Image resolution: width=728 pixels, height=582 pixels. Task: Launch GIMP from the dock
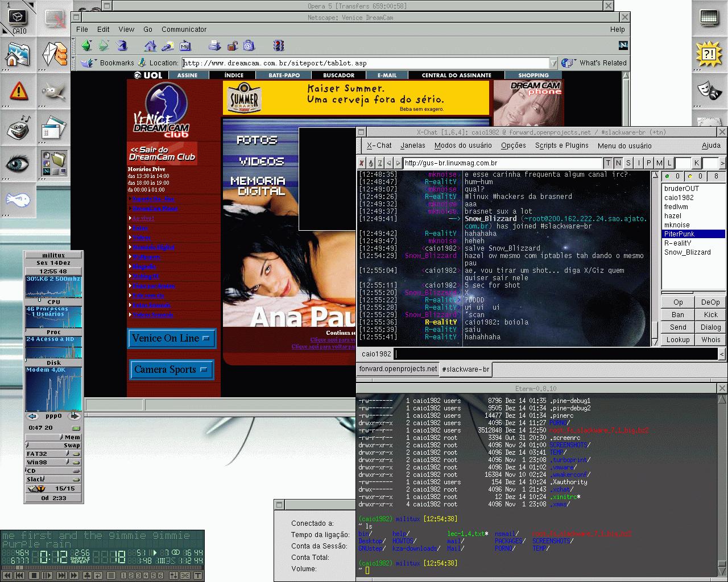click(55, 91)
